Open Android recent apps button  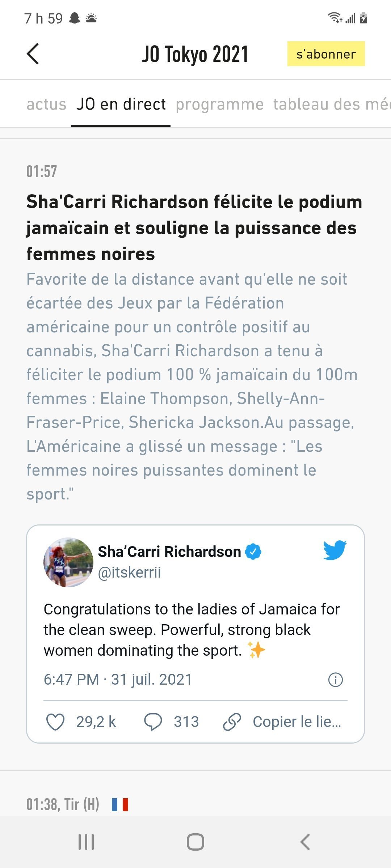point(86,842)
